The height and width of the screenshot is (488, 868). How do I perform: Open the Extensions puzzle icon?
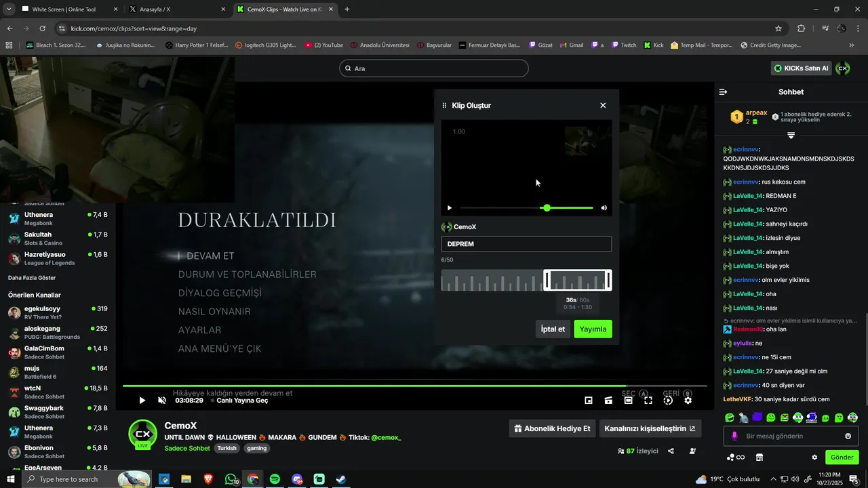point(801,28)
